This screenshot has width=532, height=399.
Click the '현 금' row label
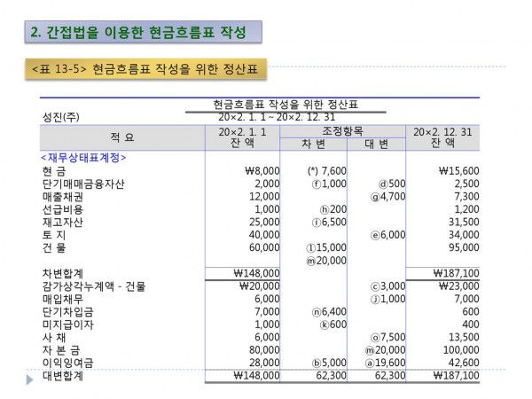click(54, 171)
